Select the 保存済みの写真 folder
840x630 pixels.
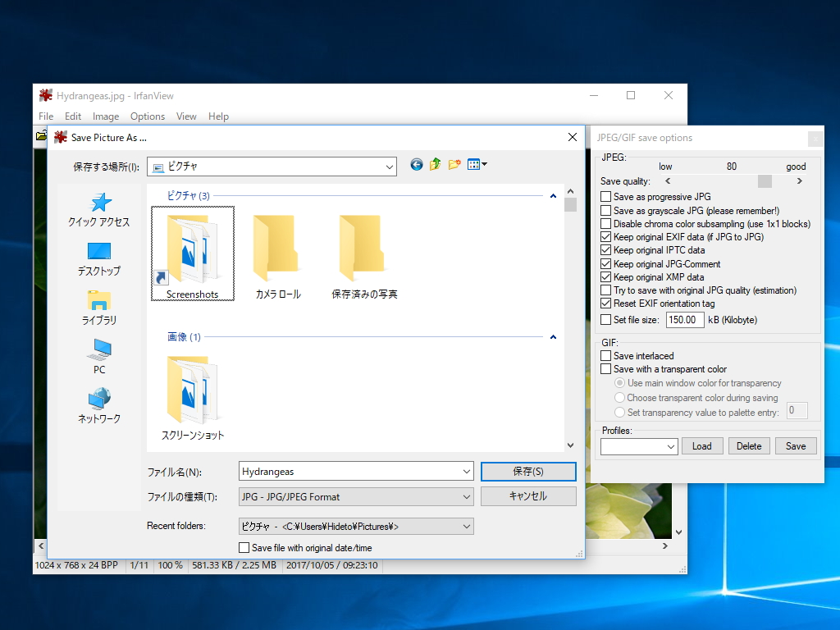[x=364, y=256]
